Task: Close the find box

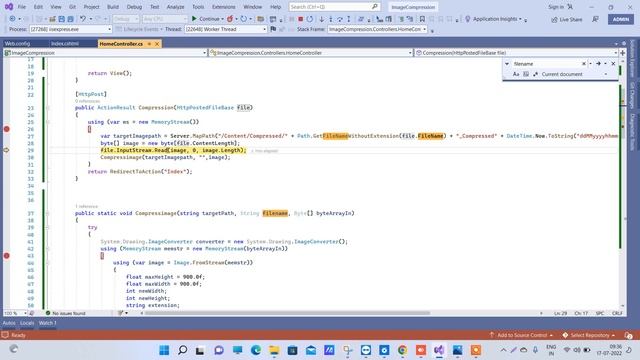Action: [x=613, y=64]
